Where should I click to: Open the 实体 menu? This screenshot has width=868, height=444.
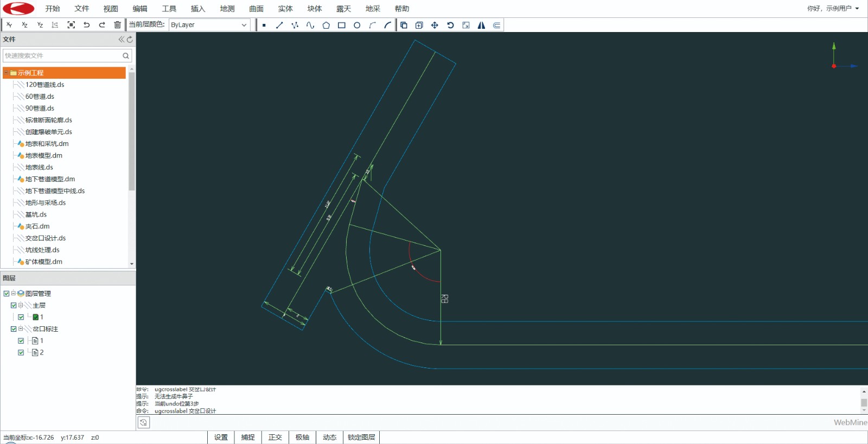click(x=285, y=9)
